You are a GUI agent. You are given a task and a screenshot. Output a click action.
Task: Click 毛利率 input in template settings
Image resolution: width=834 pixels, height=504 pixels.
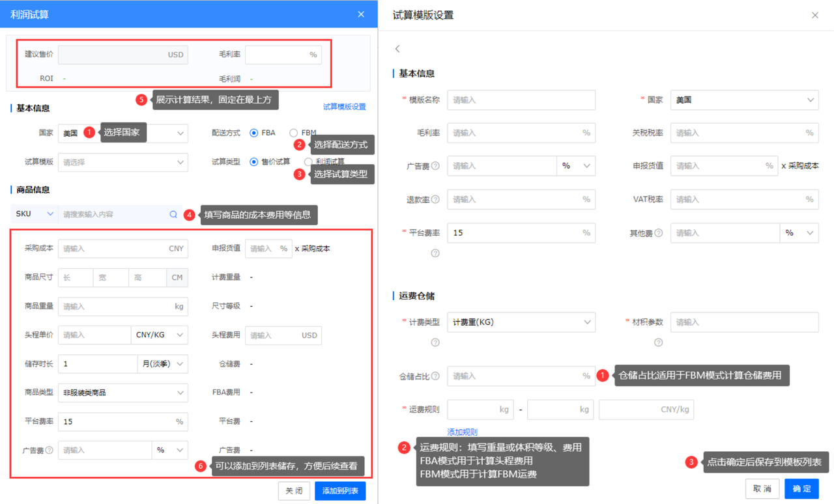tap(521, 133)
